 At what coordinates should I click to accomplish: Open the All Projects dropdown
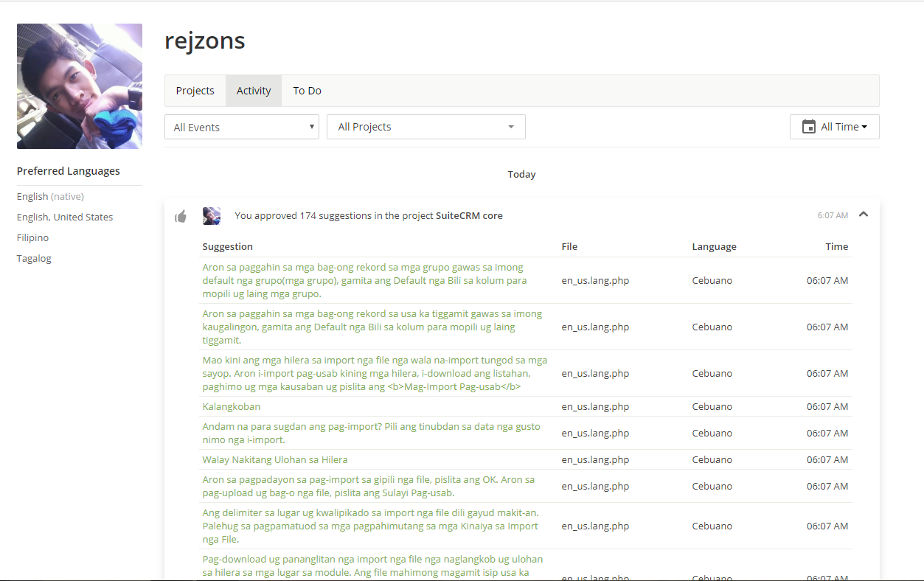point(426,127)
